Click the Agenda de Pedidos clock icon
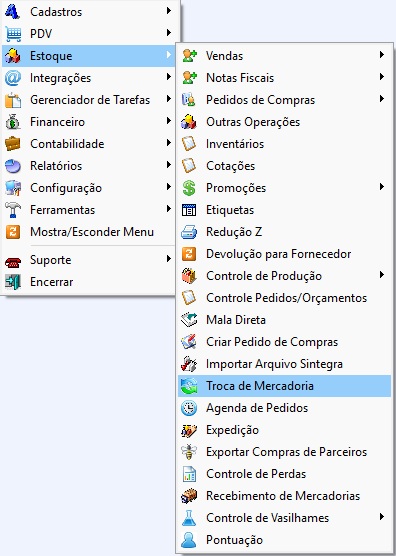Image resolution: width=396 pixels, height=556 pixels. coord(189,408)
